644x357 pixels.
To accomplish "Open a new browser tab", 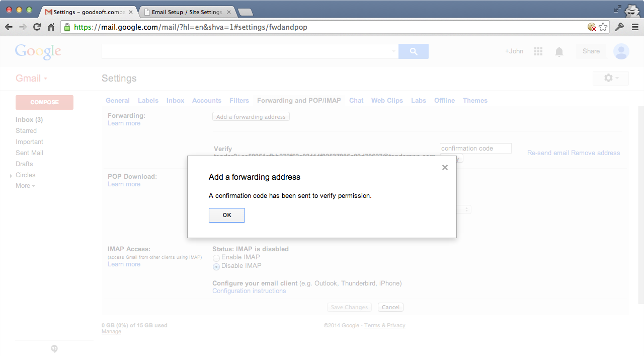I will click(x=245, y=12).
